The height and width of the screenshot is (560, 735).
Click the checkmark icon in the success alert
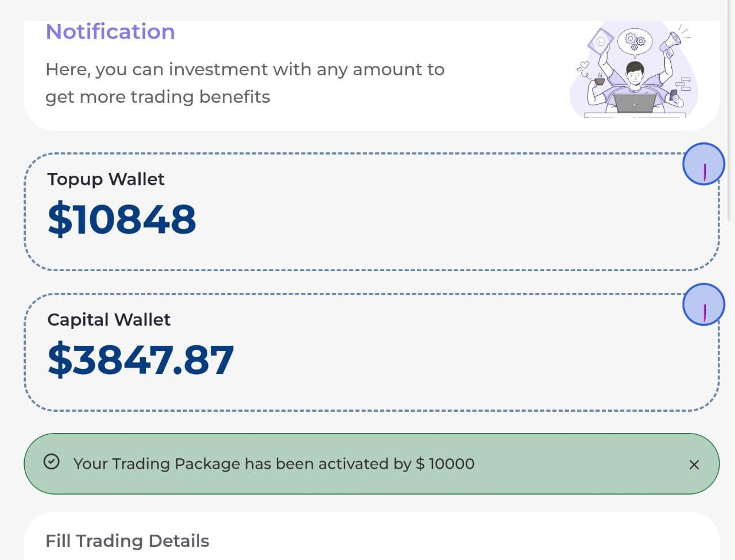(52, 462)
